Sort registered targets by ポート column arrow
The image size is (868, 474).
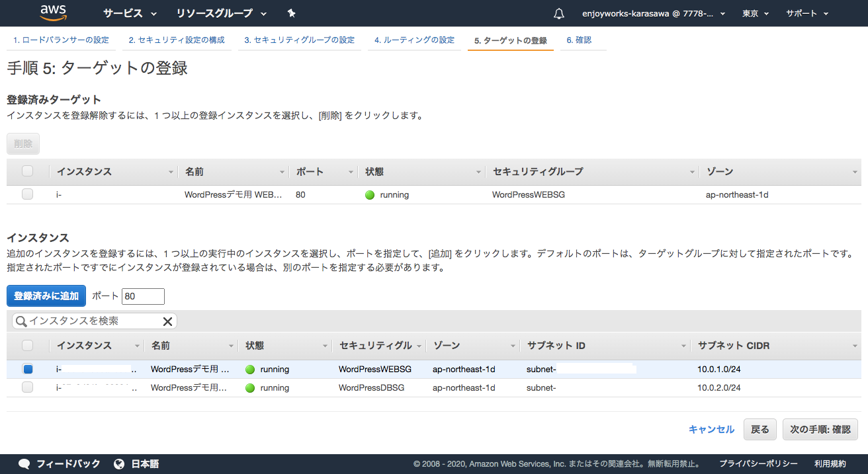(x=351, y=172)
